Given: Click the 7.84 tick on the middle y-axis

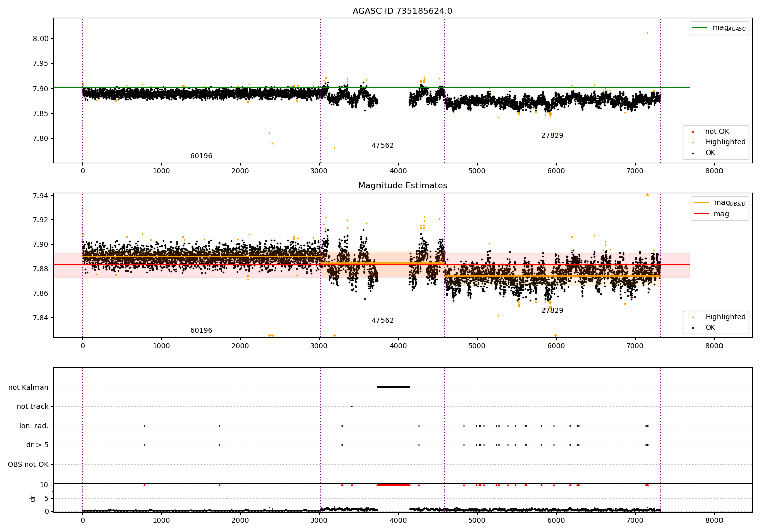Looking at the screenshot, I should coord(41,318).
